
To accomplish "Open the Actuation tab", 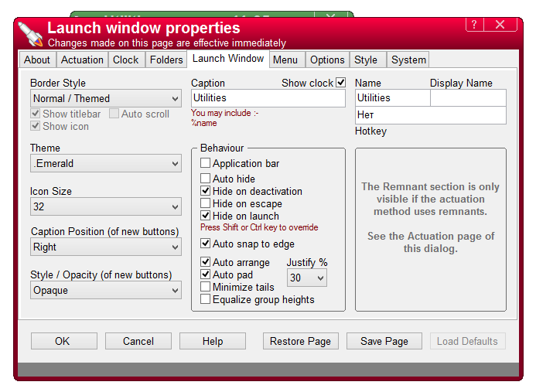I will click(x=82, y=60).
